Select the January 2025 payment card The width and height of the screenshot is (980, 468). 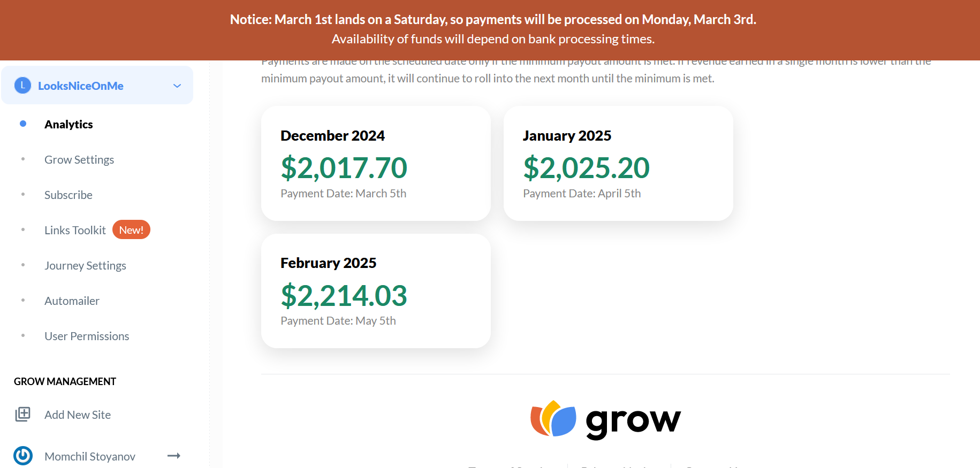tap(618, 163)
